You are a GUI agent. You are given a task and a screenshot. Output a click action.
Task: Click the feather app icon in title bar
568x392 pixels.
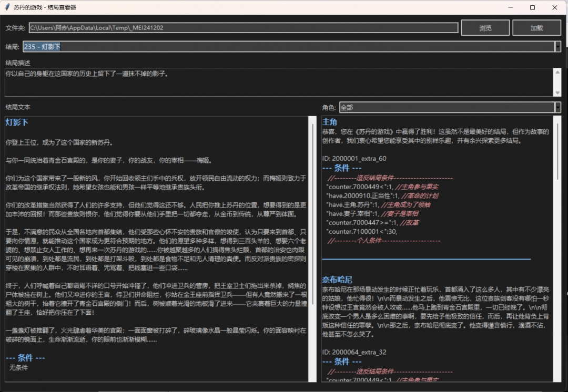7,8
